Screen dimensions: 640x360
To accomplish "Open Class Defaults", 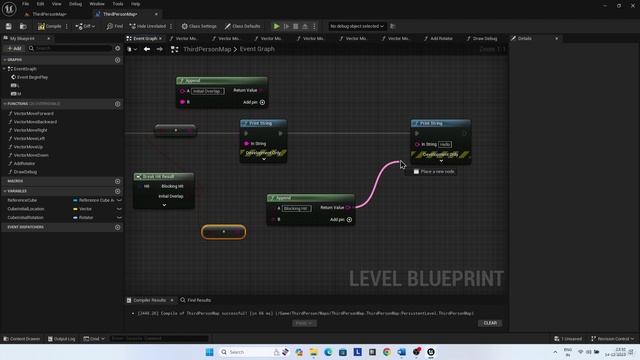I will click(242, 26).
